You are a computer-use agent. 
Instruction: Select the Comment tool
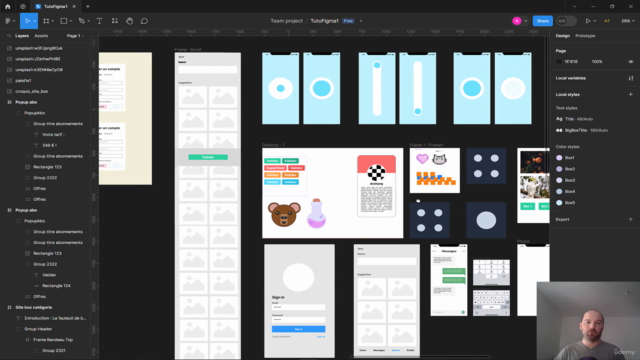pyautogui.click(x=144, y=21)
